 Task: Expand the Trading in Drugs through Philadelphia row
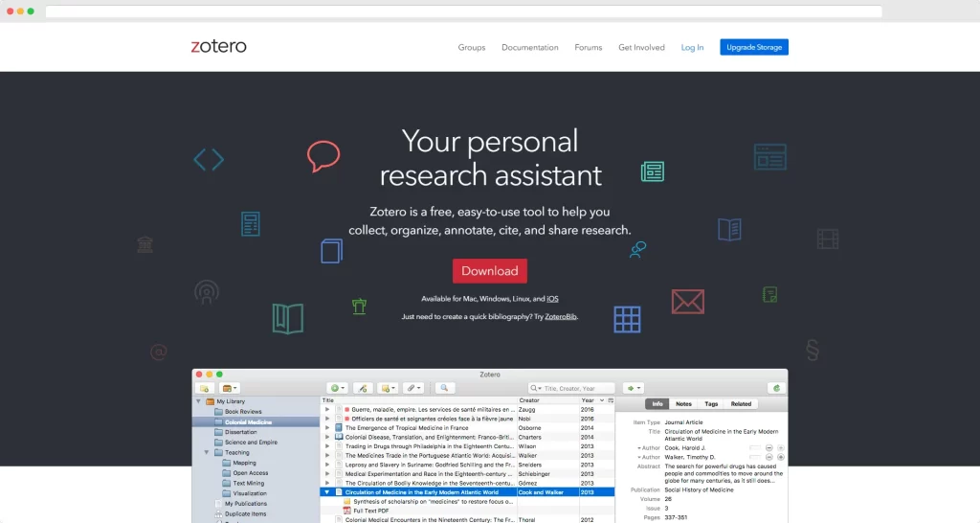pos(327,446)
